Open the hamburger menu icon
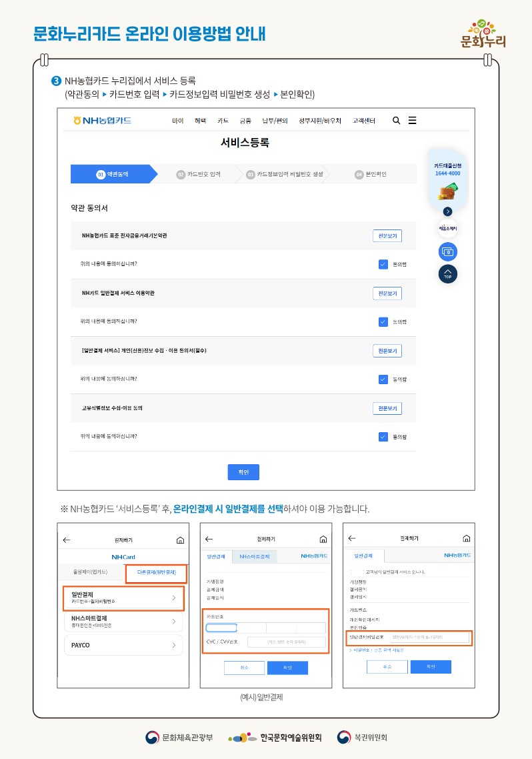This screenshot has height=759, width=532. 412,121
